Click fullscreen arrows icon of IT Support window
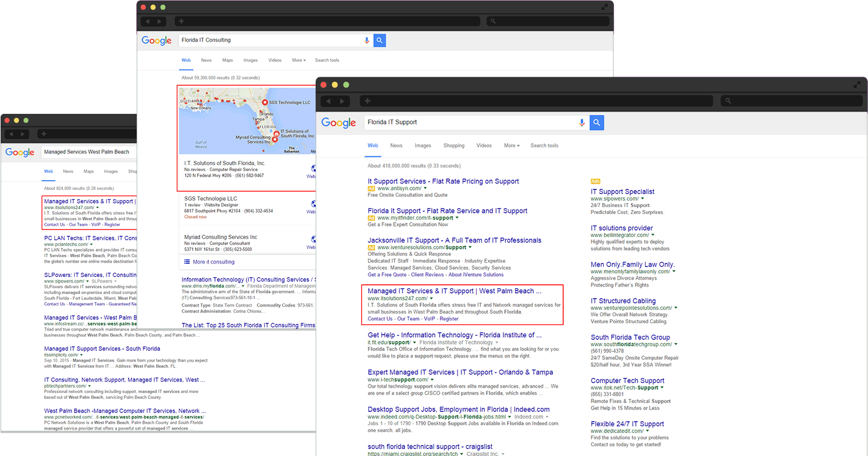The width and height of the screenshot is (868, 456). 857,85
